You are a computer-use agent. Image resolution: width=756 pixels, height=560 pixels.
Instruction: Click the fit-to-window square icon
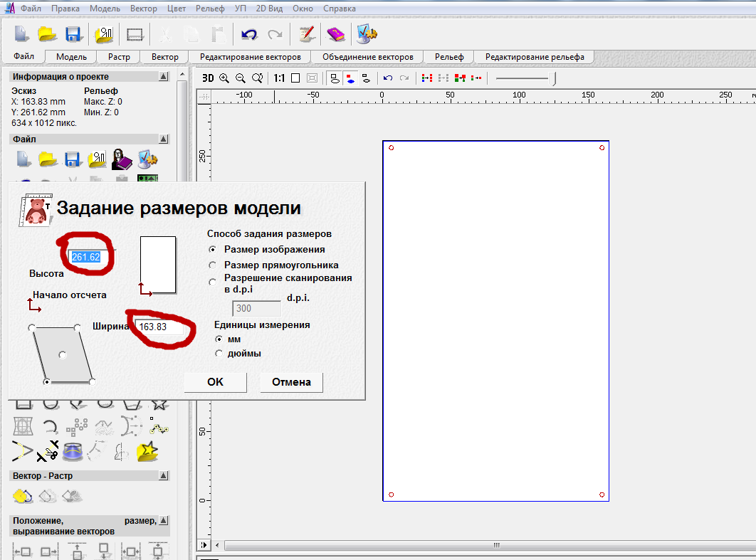[295, 78]
